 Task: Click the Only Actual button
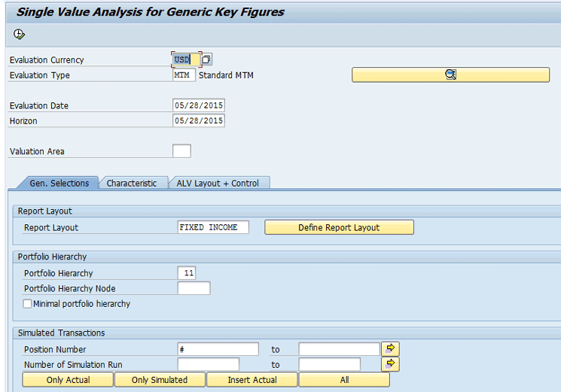(x=68, y=380)
